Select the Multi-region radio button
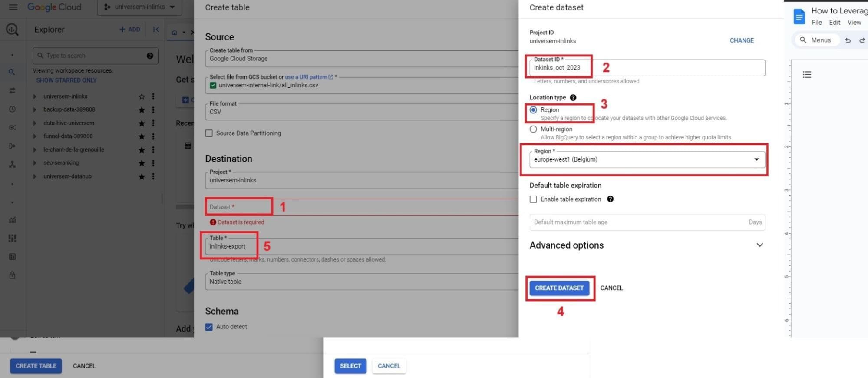868x378 pixels. pyautogui.click(x=533, y=129)
